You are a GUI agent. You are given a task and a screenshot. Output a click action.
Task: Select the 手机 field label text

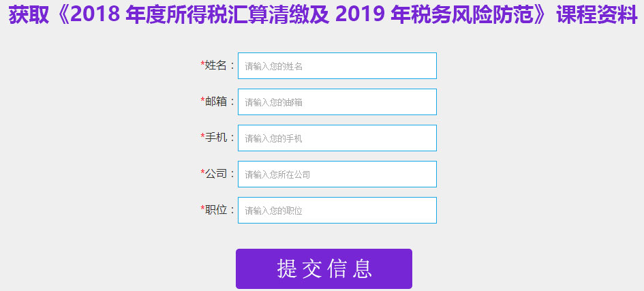click(x=216, y=138)
